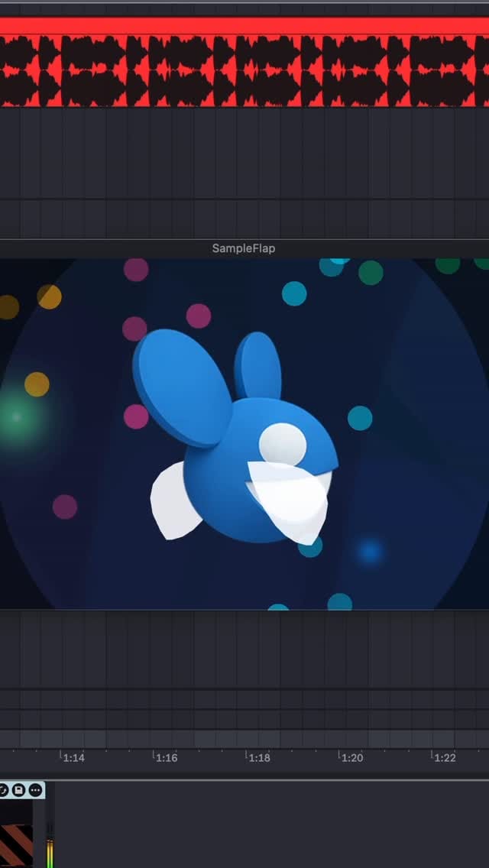
Task: Click the 1:14 time ruler marker
Action: pos(73,758)
